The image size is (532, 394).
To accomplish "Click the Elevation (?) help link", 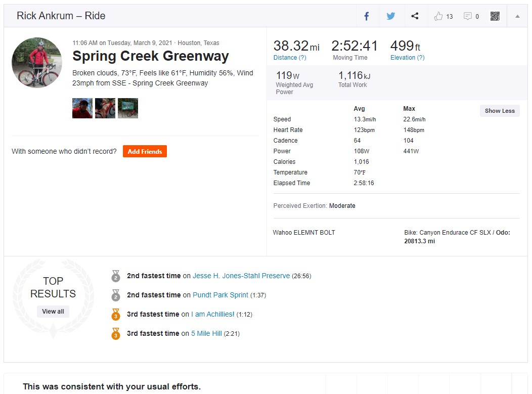I will pyautogui.click(x=408, y=58).
